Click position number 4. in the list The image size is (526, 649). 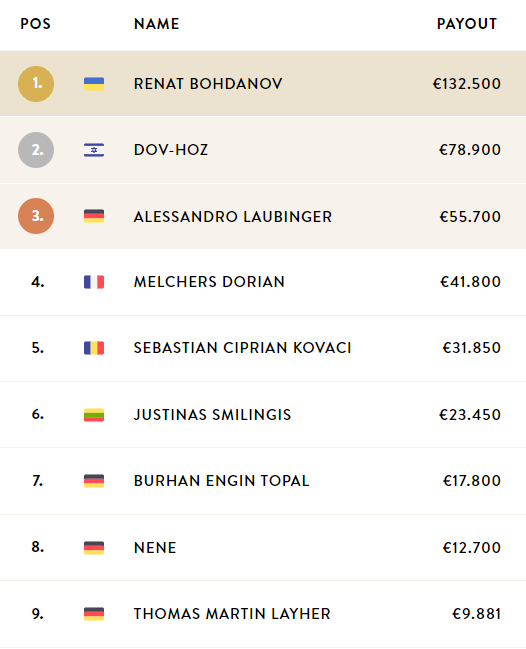tap(38, 282)
